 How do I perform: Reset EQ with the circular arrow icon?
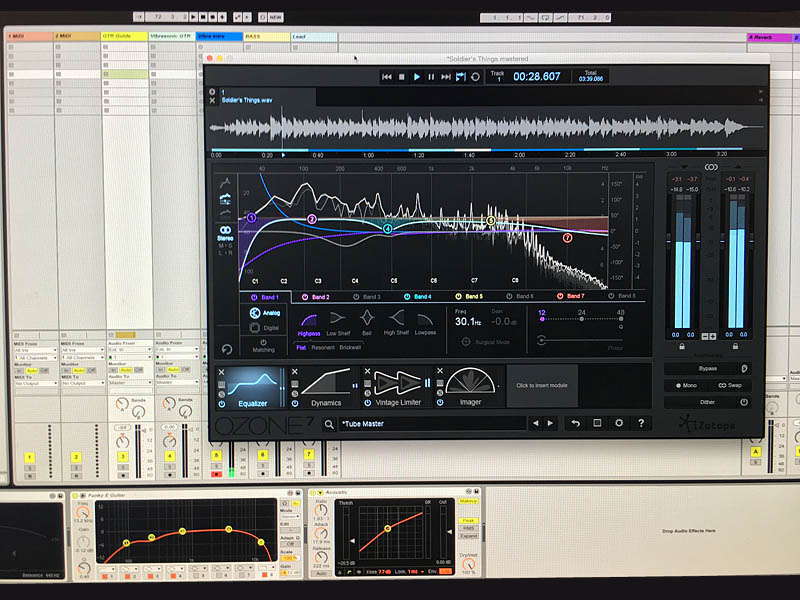227,349
